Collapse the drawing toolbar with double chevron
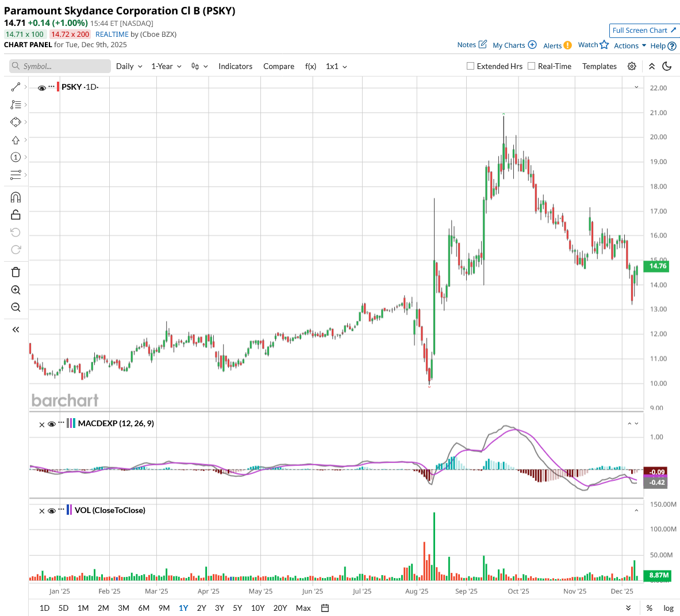Viewport: 680px width, 616px height. (x=16, y=330)
